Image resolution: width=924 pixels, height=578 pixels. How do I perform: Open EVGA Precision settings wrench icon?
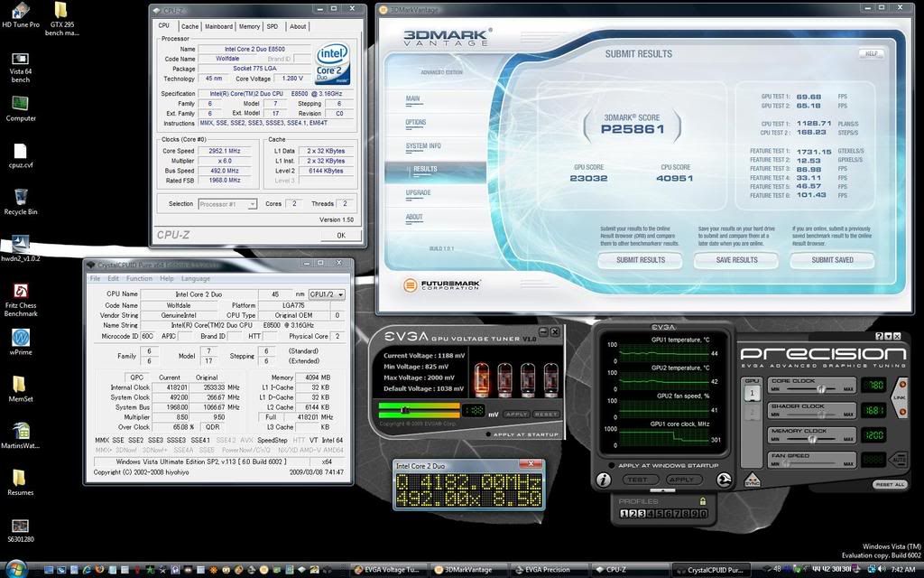coord(725,480)
